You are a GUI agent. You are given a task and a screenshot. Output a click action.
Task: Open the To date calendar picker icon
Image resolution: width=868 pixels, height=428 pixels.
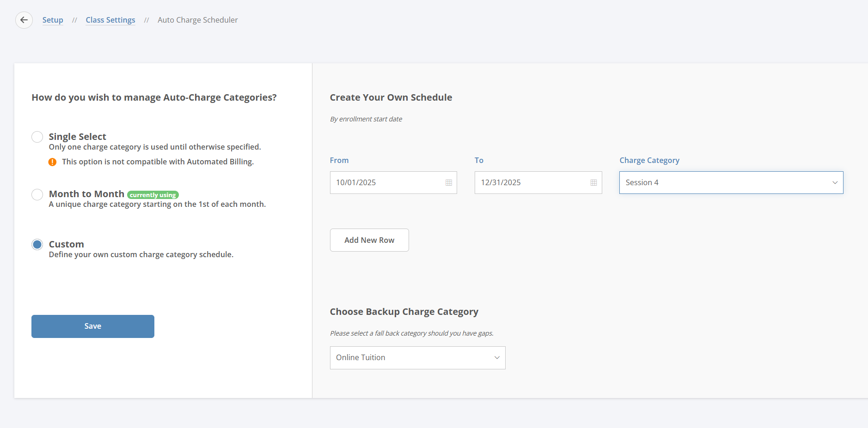[x=594, y=182]
